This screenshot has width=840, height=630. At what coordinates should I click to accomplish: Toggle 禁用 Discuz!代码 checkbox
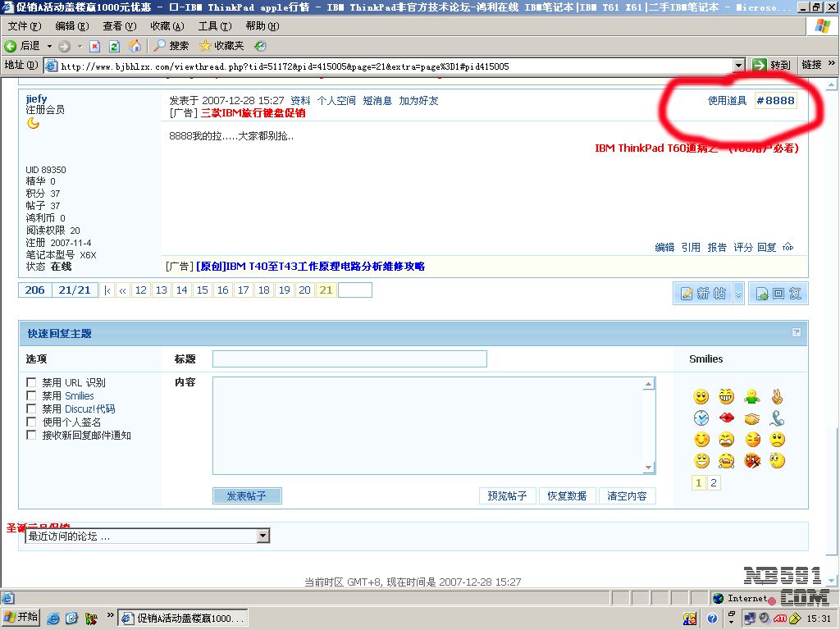(x=31, y=409)
